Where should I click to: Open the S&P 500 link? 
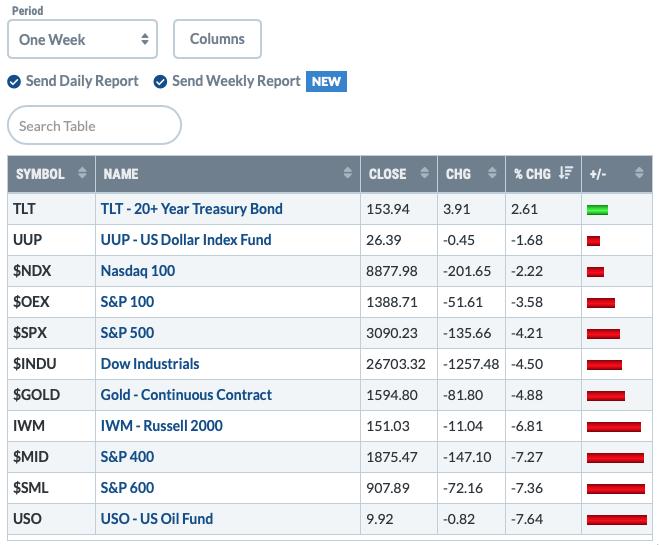(x=127, y=333)
